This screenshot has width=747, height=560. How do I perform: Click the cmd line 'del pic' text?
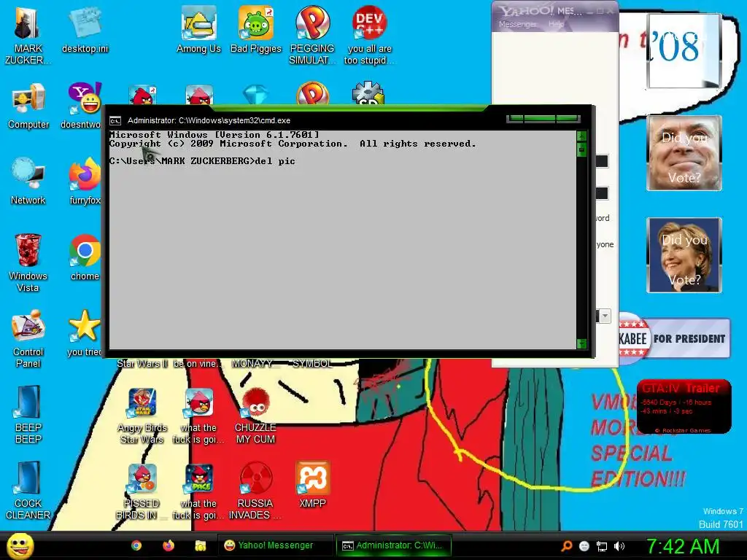pyautogui.click(x=275, y=161)
